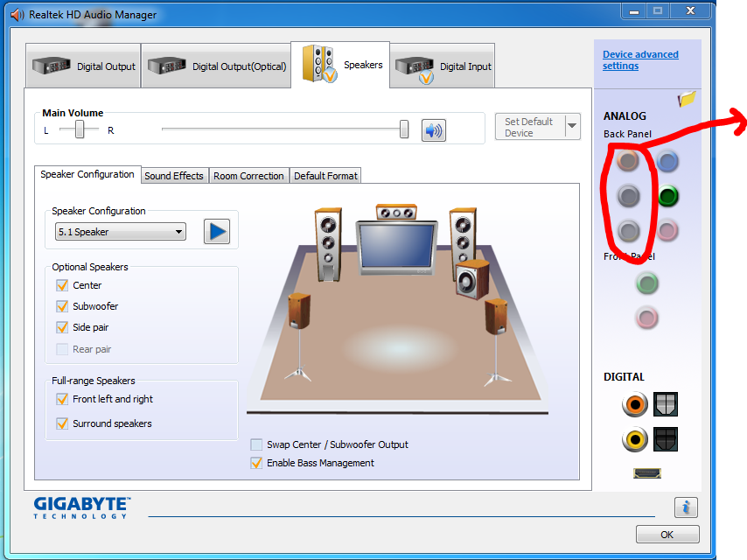Image resolution: width=747 pixels, height=560 pixels.
Task: Click the Set Default Device button
Action: 530,127
